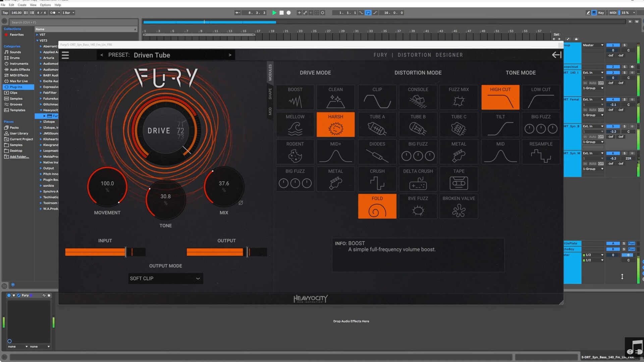Toggle the Fury device activator
Image resolution: width=644 pixels, height=362 pixels.
coord(9,295)
